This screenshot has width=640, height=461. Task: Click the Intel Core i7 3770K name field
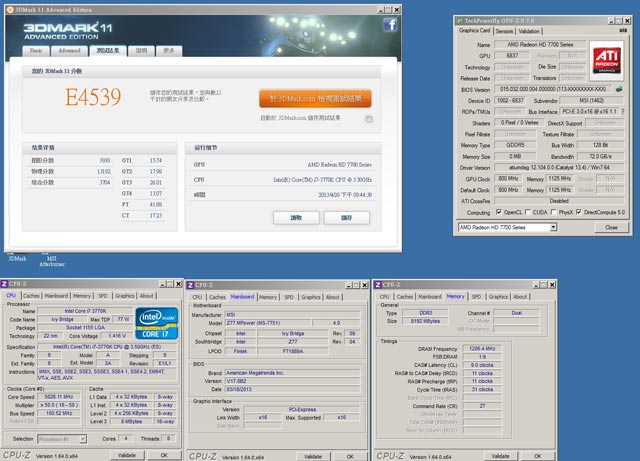pyautogui.click(x=85, y=311)
